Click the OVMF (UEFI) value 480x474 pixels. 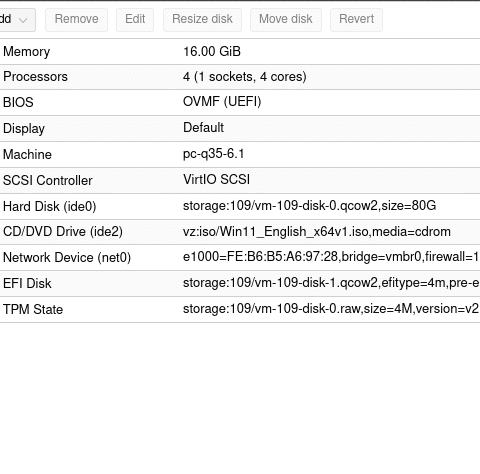click(222, 102)
